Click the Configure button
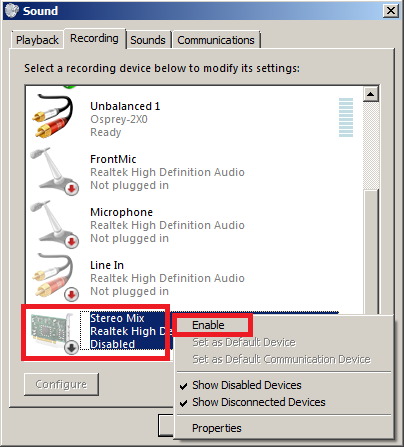The height and width of the screenshot is (447, 404). pos(61,384)
